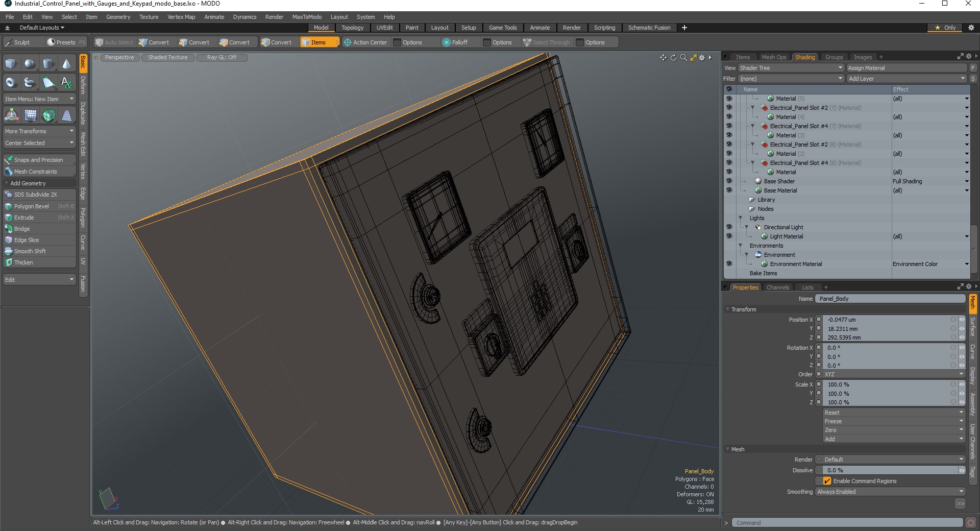Open the Item Menu: New Item dropdown
980x531 pixels.
(39, 99)
